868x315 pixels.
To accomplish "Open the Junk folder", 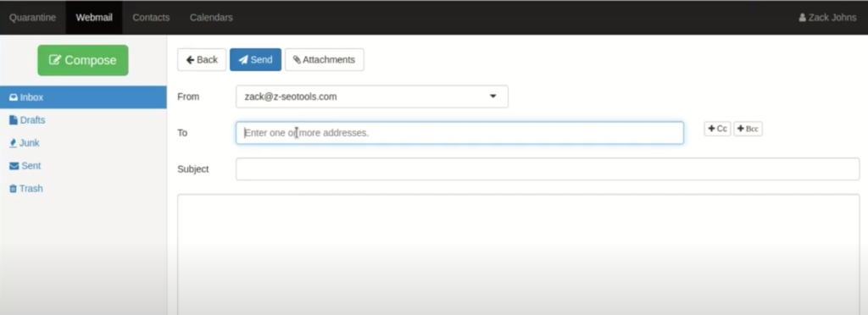I will 83,142.
